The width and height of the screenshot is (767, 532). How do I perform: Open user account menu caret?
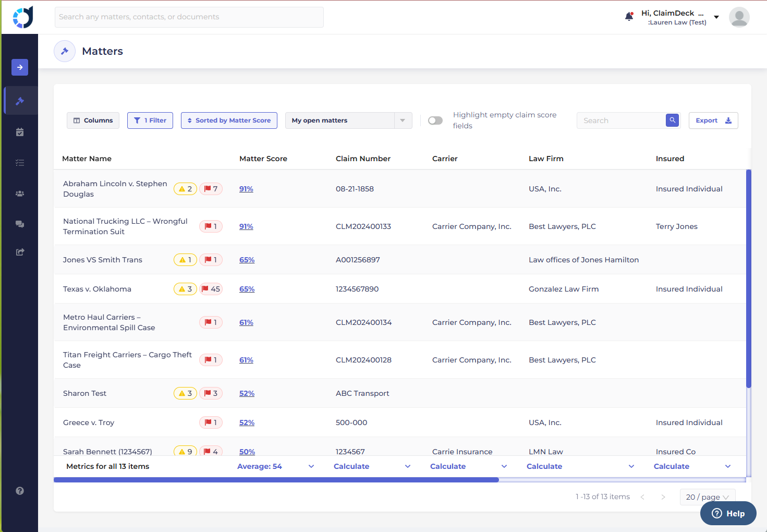tap(716, 17)
